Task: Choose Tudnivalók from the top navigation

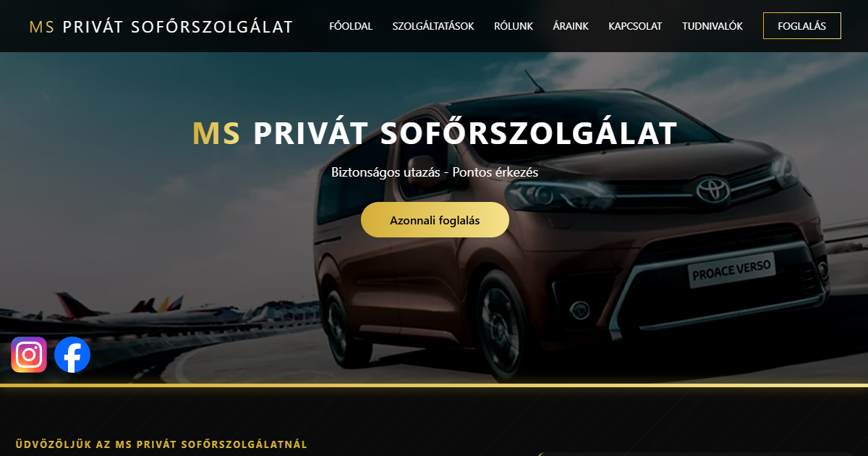Action: (712, 26)
